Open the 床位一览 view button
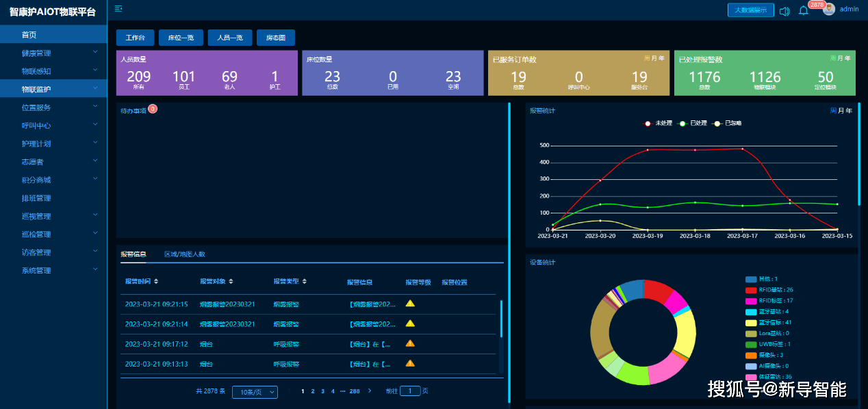This screenshot has width=868, height=409. [181, 38]
